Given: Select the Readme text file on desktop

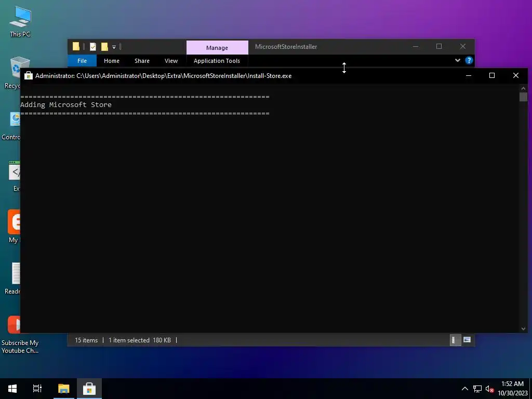Looking at the screenshot, I should (12, 278).
